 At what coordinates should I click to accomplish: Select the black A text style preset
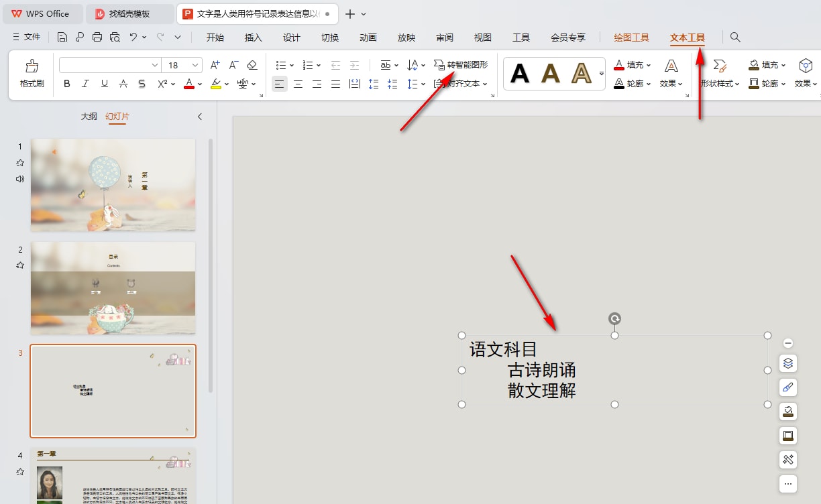[x=520, y=73]
